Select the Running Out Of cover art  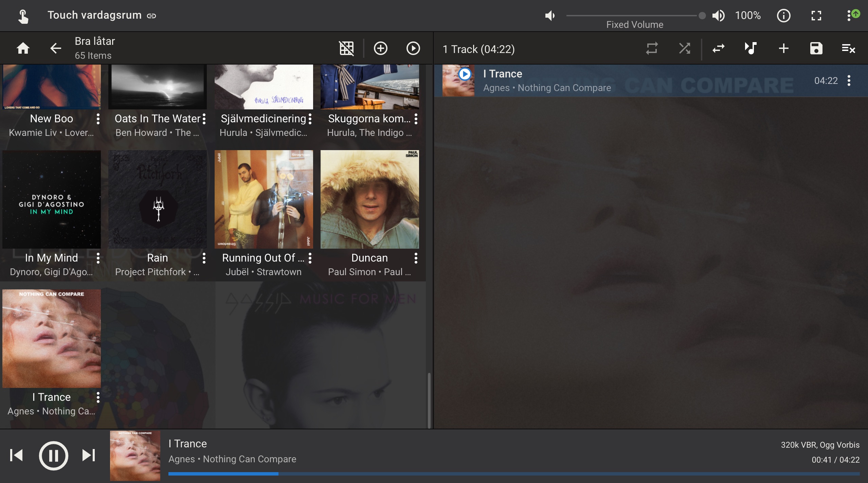click(264, 199)
